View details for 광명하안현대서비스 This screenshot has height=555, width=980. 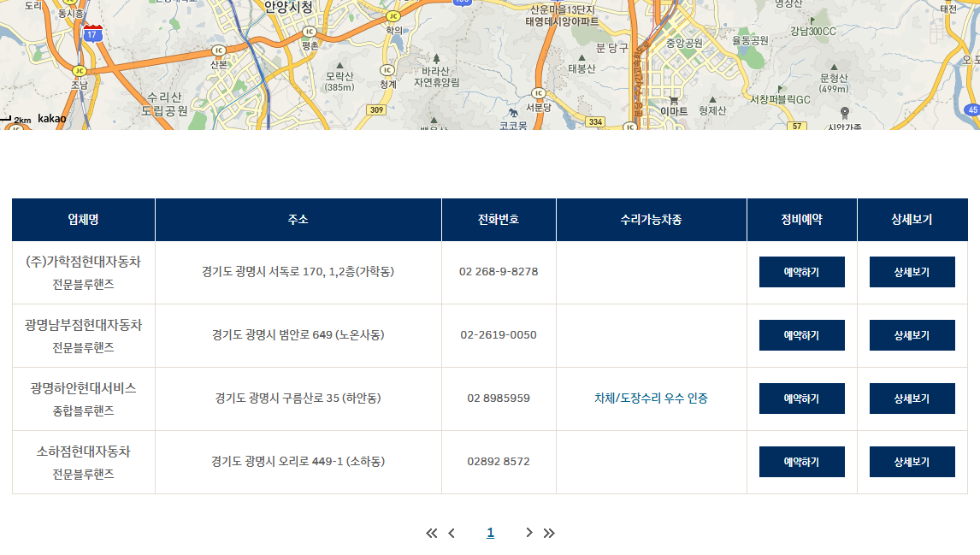[912, 399]
